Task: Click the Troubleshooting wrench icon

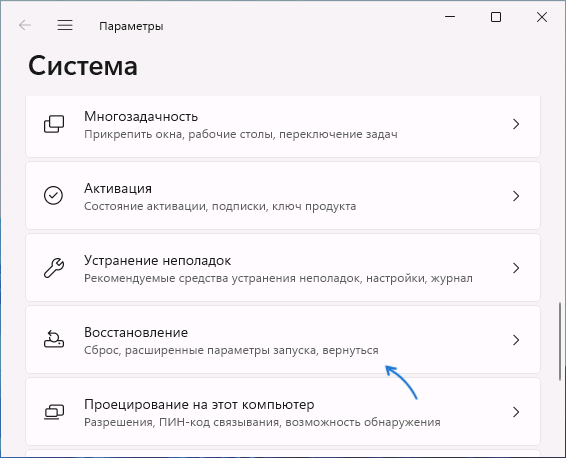Action: (54, 268)
